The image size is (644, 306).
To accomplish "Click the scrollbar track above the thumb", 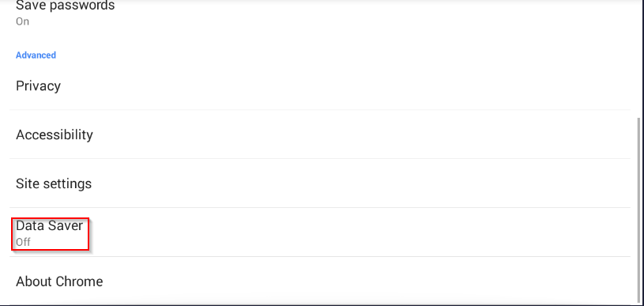I will (638, 58).
